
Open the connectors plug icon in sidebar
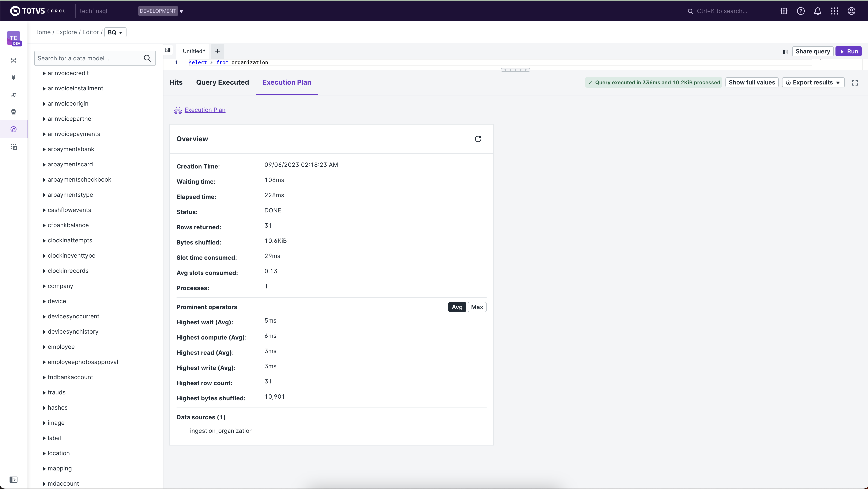click(x=14, y=78)
